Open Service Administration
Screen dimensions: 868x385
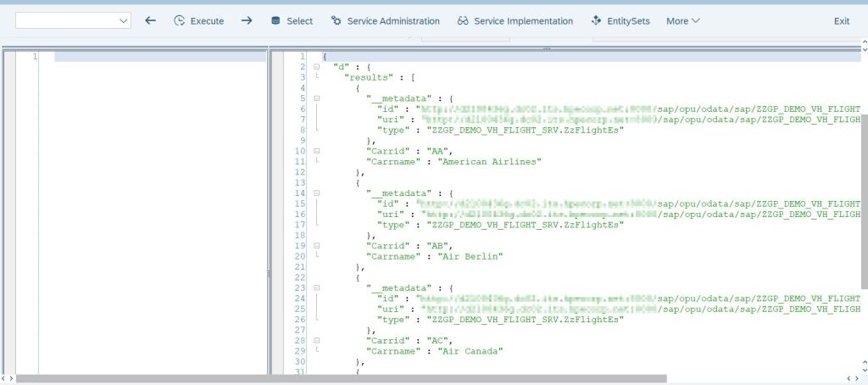[393, 21]
